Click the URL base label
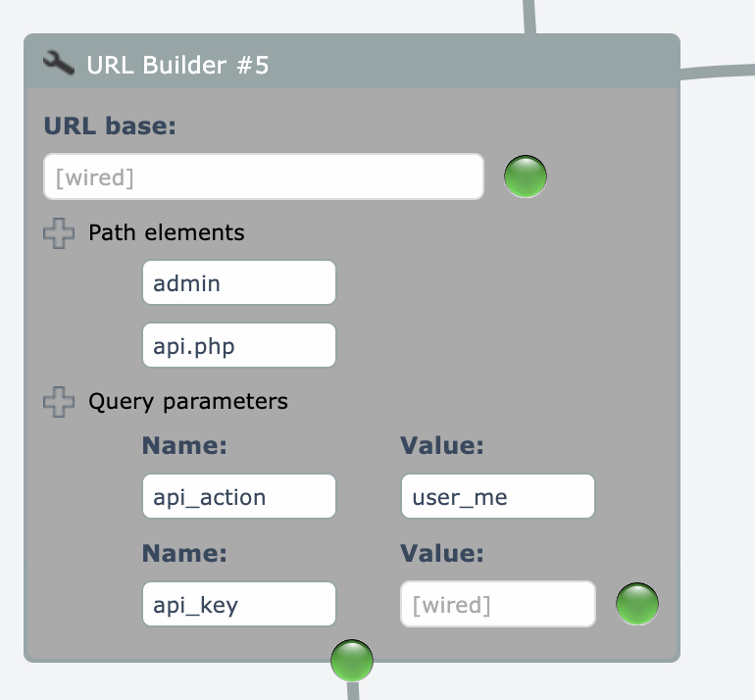 110,126
